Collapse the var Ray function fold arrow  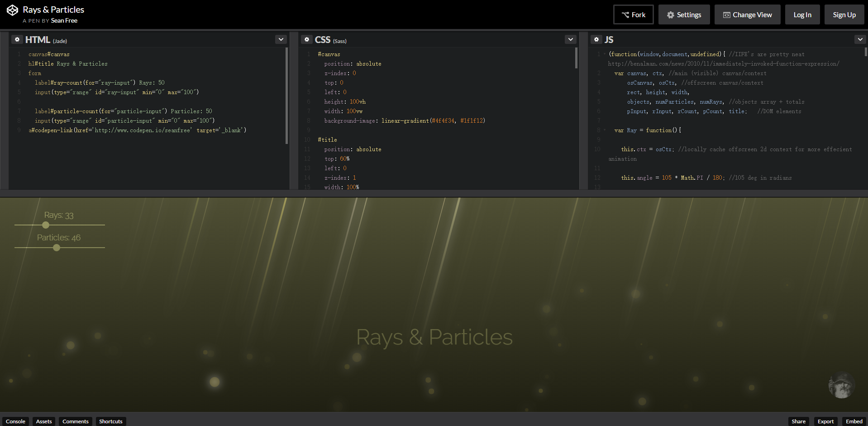coord(605,130)
